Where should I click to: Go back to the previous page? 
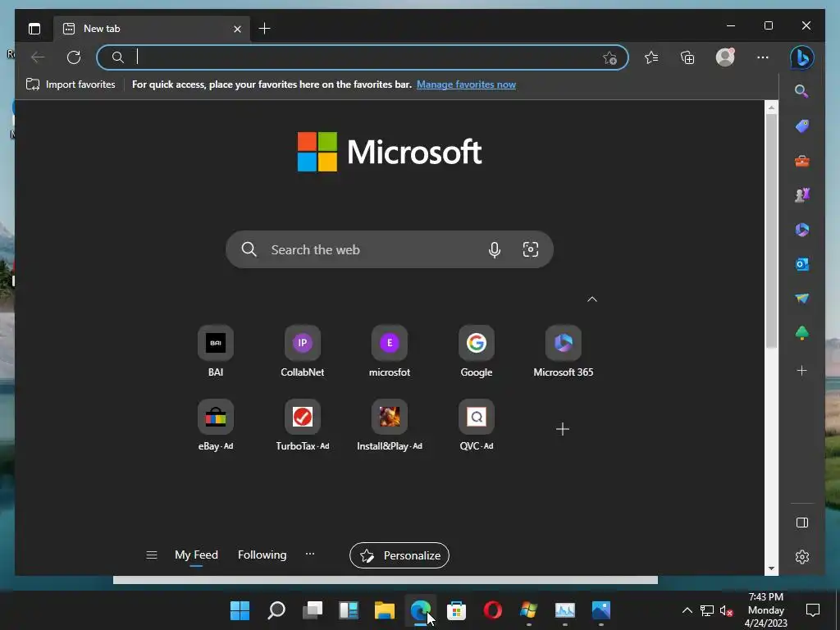point(38,57)
